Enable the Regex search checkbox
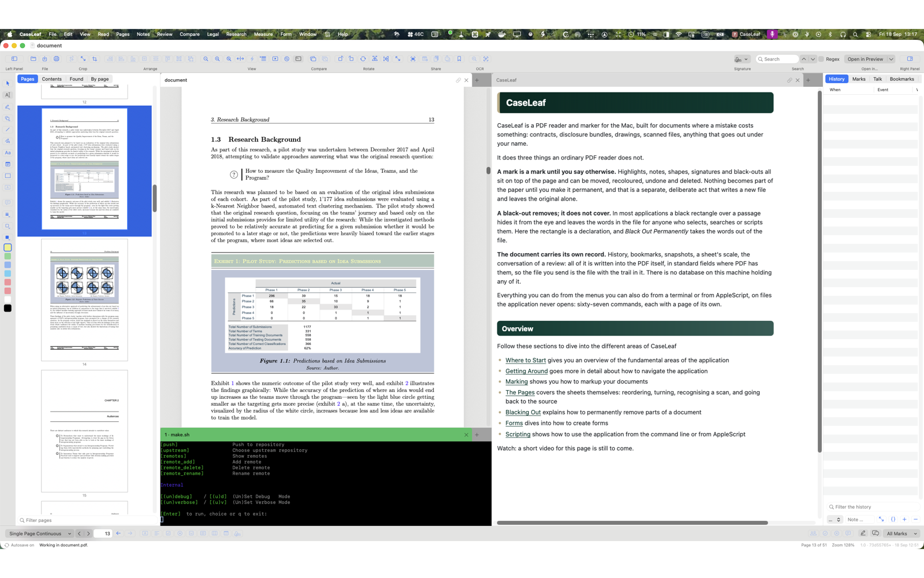The image size is (924, 578). 822,59
